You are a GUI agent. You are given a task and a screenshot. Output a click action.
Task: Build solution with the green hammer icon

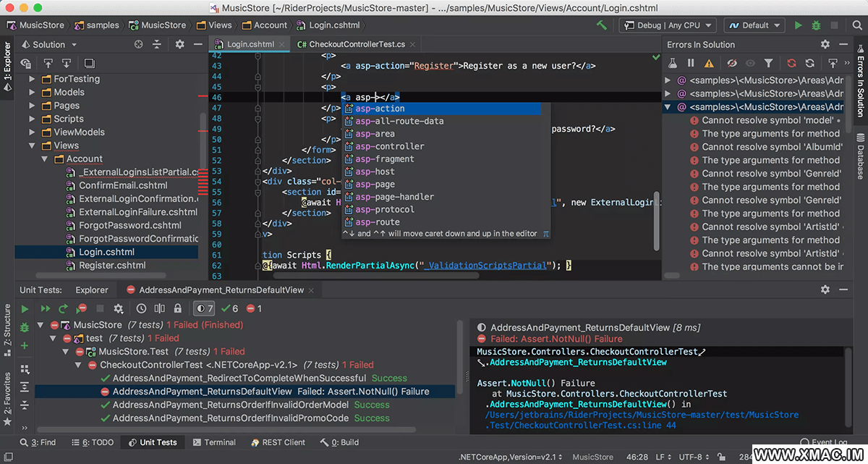(602, 25)
